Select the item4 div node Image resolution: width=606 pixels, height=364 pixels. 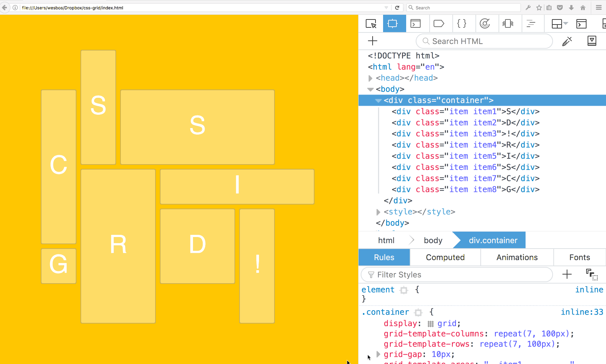pyautogui.click(x=466, y=145)
